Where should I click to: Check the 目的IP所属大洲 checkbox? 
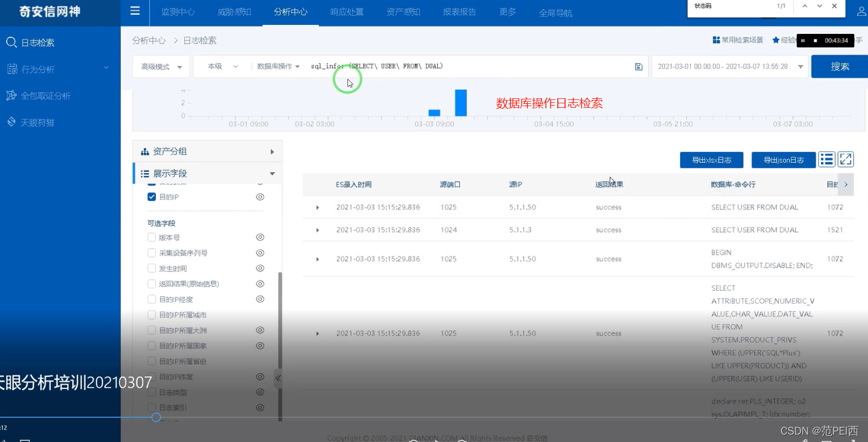152,330
